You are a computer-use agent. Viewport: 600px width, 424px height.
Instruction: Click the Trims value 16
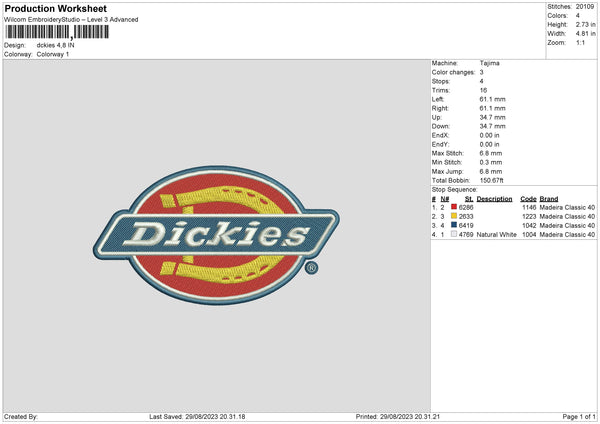483,90
